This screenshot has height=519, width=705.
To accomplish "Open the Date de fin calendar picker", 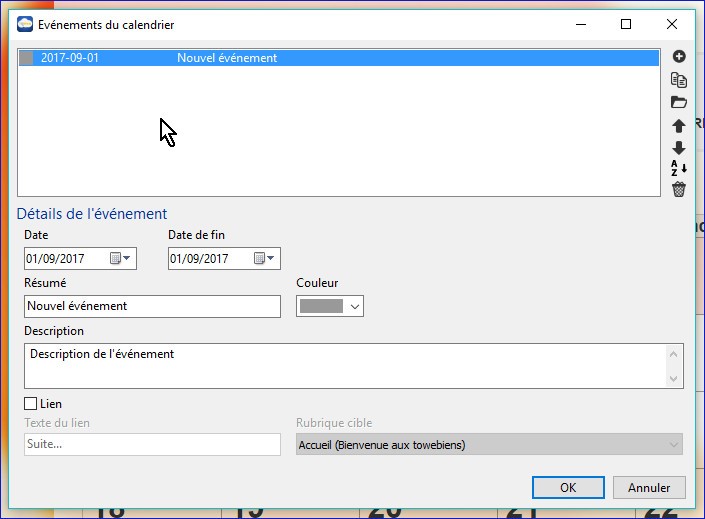I will coord(264,259).
